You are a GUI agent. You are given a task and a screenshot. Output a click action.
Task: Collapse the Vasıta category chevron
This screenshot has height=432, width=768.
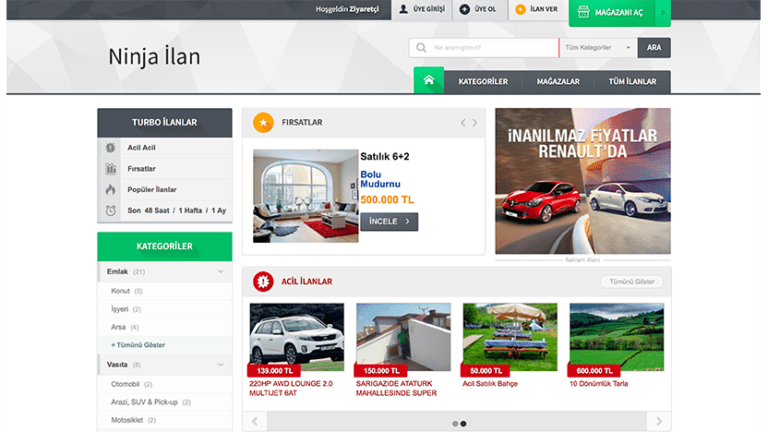(220, 365)
